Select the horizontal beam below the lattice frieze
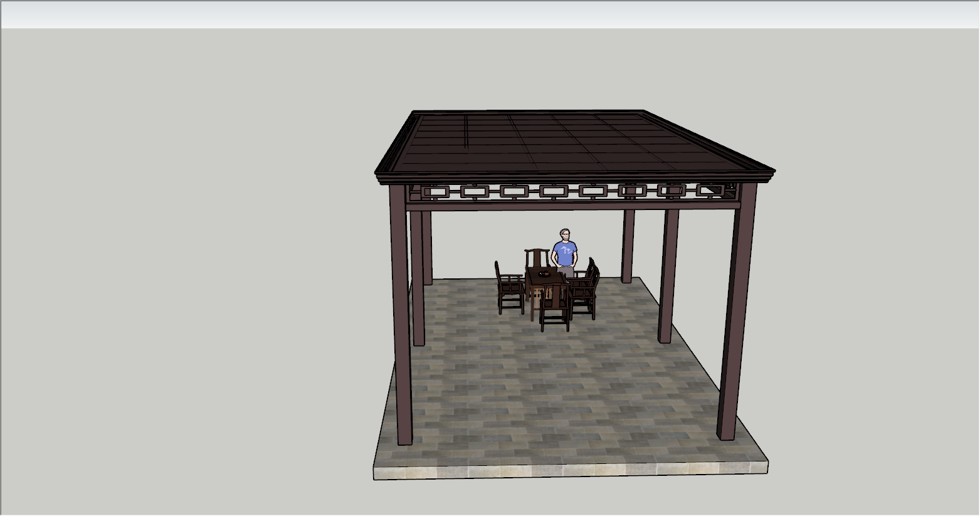 click(x=564, y=205)
